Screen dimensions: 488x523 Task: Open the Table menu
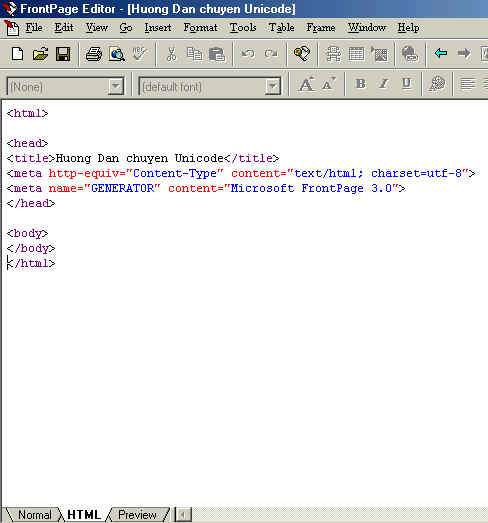click(x=282, y=28)
